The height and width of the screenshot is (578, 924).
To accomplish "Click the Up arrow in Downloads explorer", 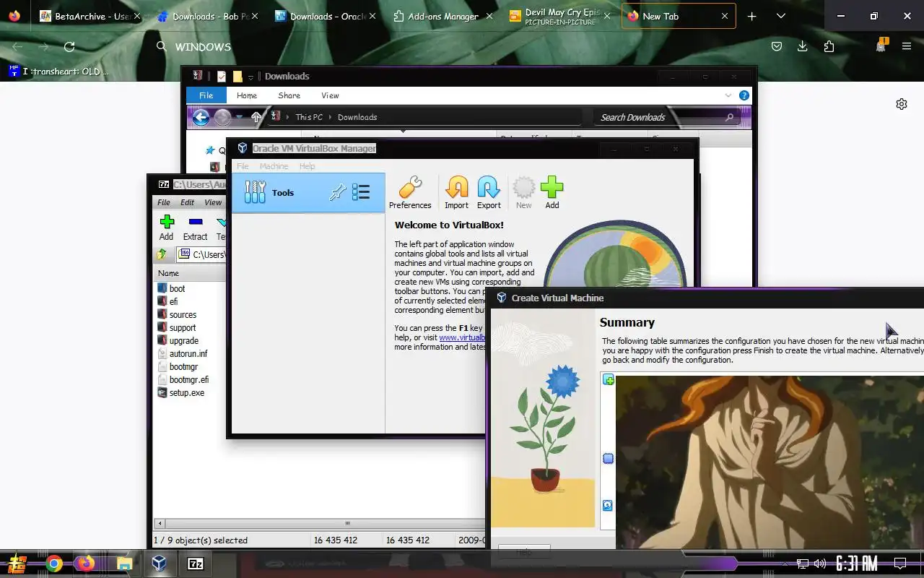I will pos(256,117).
